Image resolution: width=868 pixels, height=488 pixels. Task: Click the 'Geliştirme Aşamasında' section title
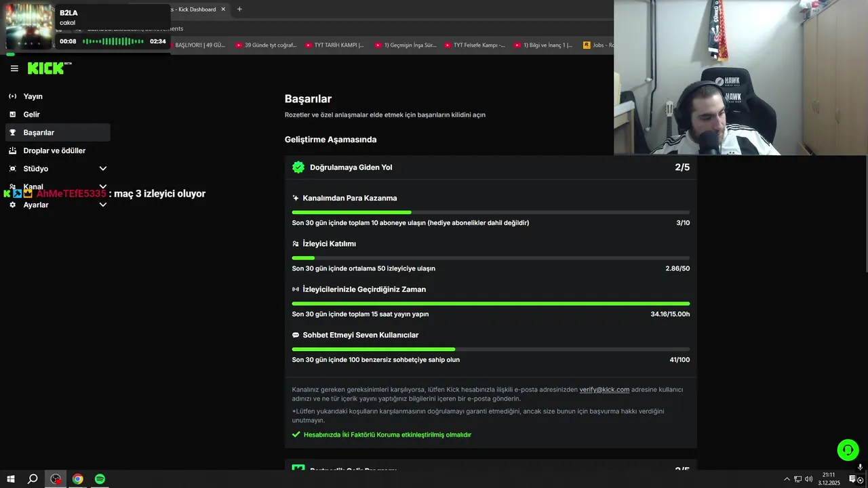coord(330,140)
